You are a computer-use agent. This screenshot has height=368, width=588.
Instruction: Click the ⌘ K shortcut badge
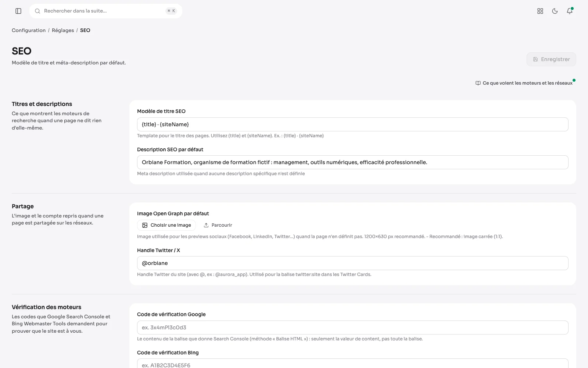171,11
